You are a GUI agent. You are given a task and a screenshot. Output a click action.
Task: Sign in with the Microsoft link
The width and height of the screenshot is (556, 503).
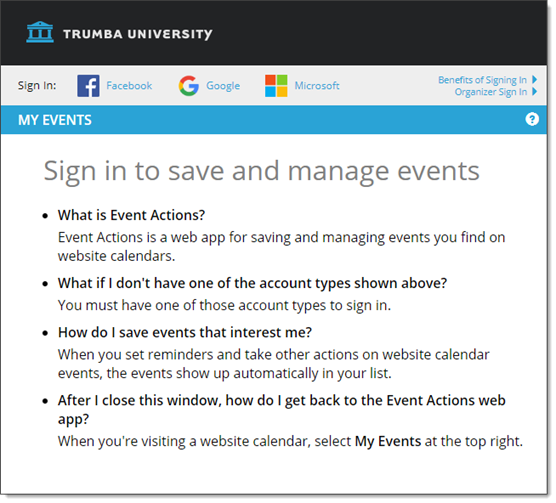(x=317, y=86)
